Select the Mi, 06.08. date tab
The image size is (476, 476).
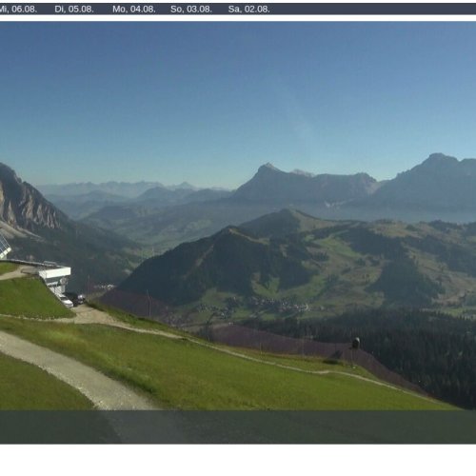tap(17, 10)
